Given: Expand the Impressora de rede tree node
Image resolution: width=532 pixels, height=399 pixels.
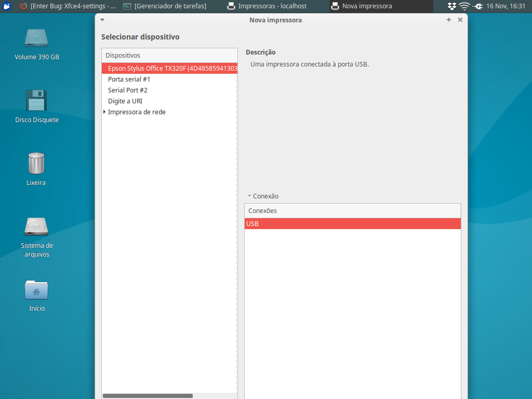Looking at the screenshot, I should pyautogui.click(x=104, y=112).
